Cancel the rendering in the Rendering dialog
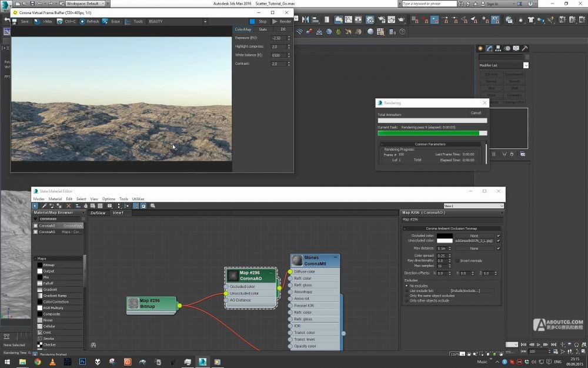The height and width of the screenshot is (368, 588). point(476,112)
